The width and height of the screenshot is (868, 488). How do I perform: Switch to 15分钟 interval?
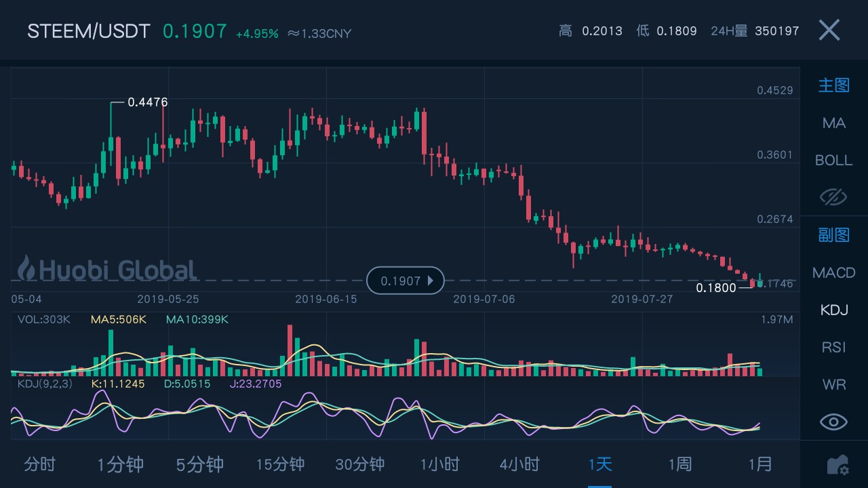pos(280,464)
